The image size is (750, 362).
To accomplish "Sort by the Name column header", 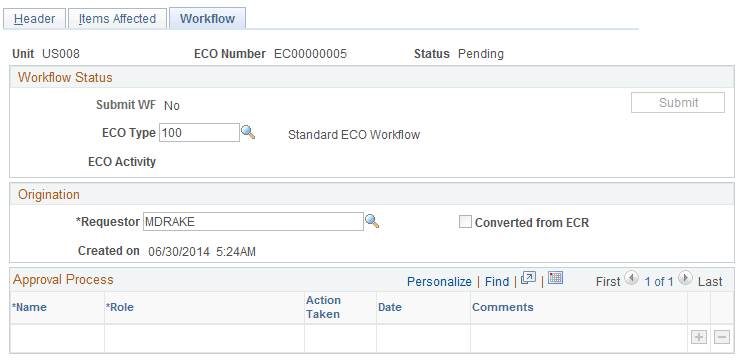I will click(29, 307).
